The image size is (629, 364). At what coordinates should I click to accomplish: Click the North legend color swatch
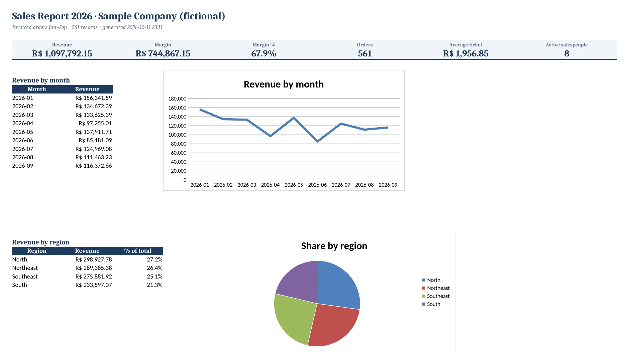[424, 280]
